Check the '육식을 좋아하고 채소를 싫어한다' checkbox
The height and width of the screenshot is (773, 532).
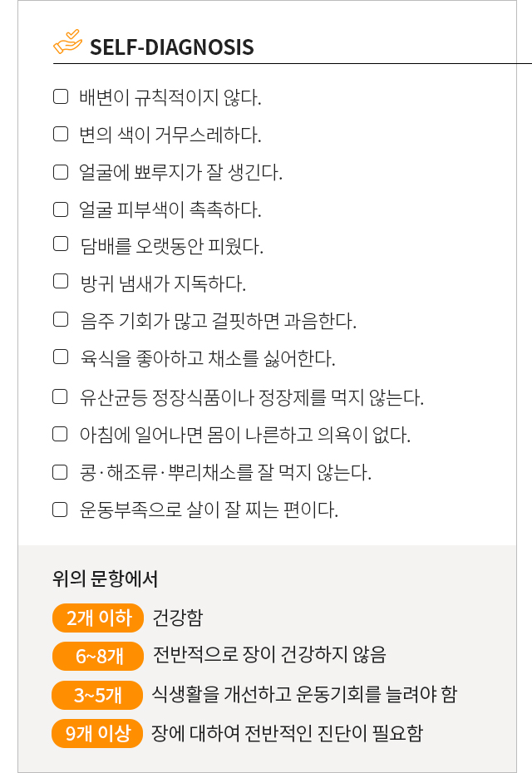(60, 357)
